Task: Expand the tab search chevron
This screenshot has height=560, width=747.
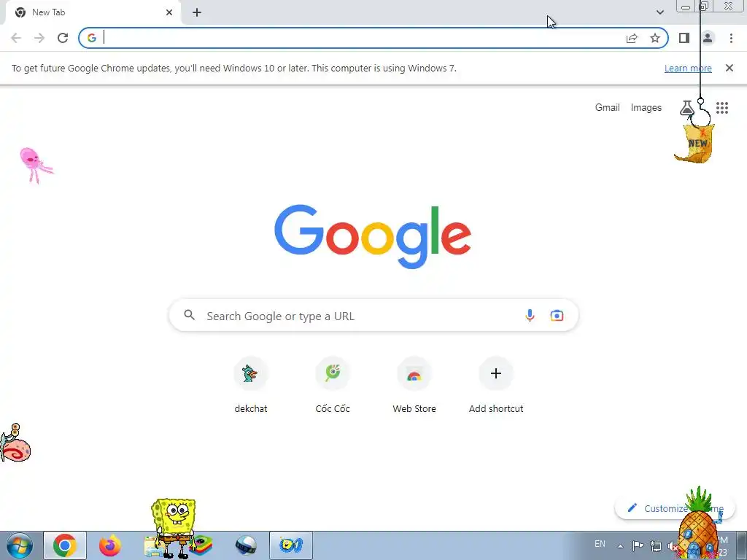Action: (x=659, y=12)
